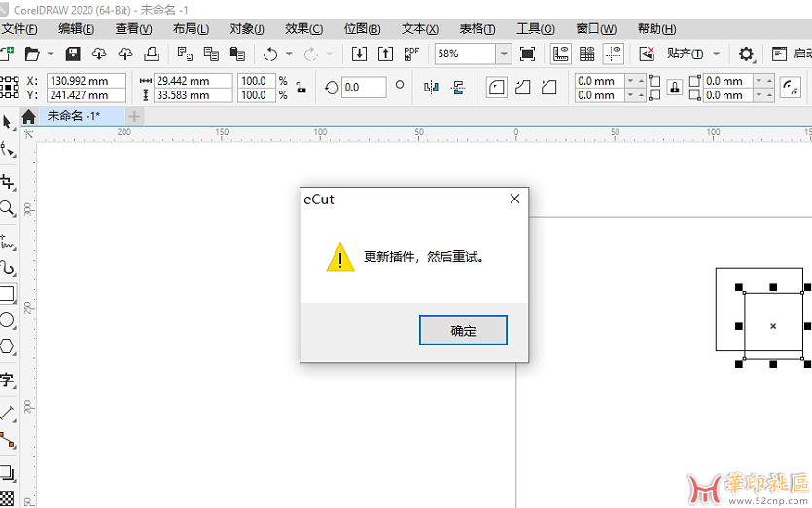Toggle Show grid button
The height and width of the screenshot is (508, 812).
click(586, 54)
